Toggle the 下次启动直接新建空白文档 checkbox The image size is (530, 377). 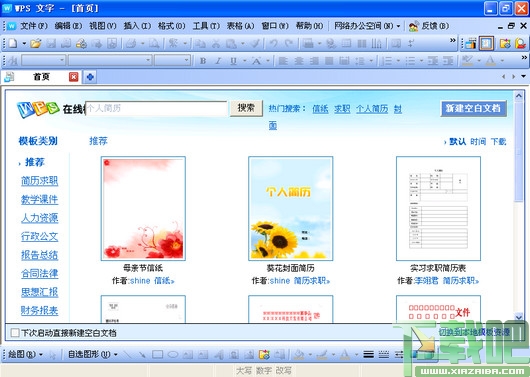[x=15, y=333]
